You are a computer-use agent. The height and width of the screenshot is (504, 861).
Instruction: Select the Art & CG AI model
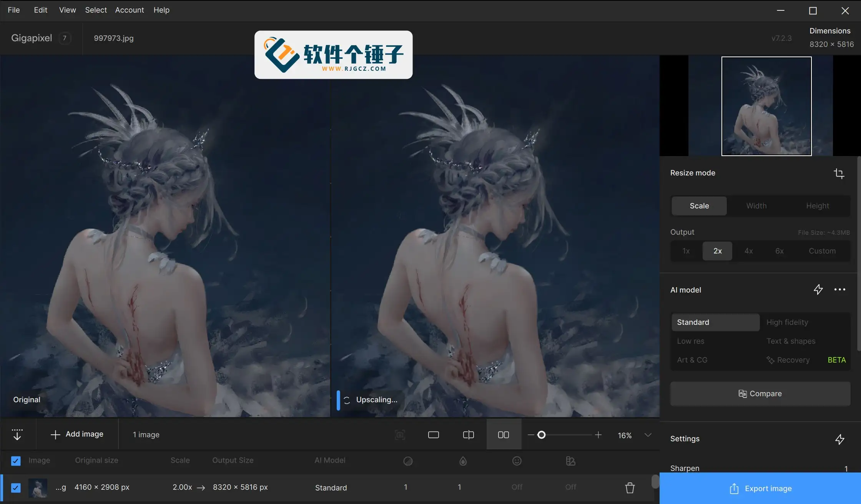click(x=716, y=360)
